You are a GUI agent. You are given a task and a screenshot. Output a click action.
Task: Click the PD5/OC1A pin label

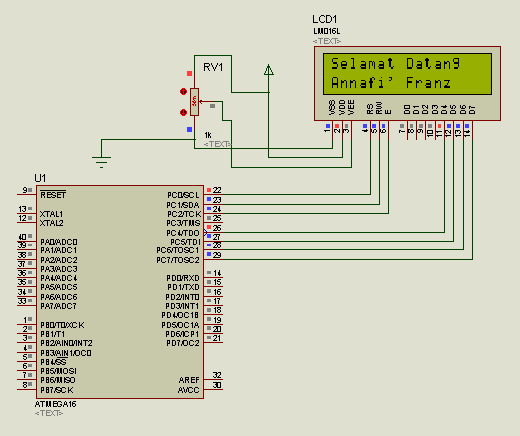(180, 325)
